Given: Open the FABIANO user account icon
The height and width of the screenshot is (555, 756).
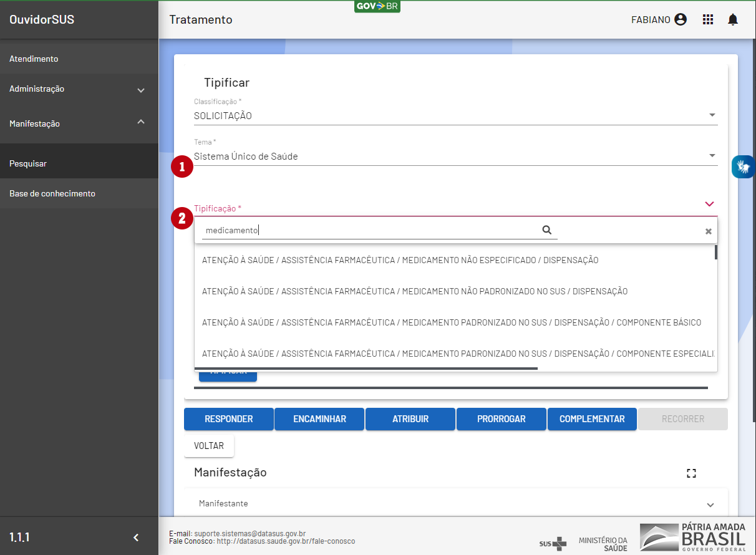Looking at the screenshot, I should click(x=681, y=19).
